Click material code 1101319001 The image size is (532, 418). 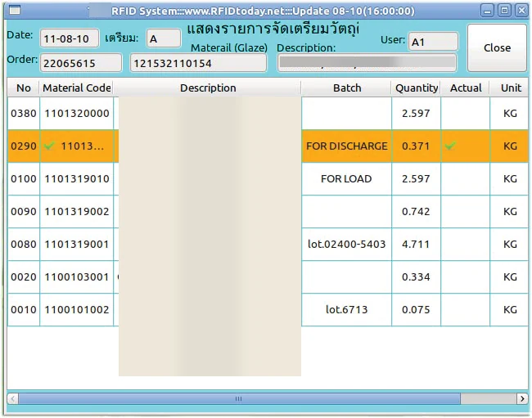click(x=77, y=244)
